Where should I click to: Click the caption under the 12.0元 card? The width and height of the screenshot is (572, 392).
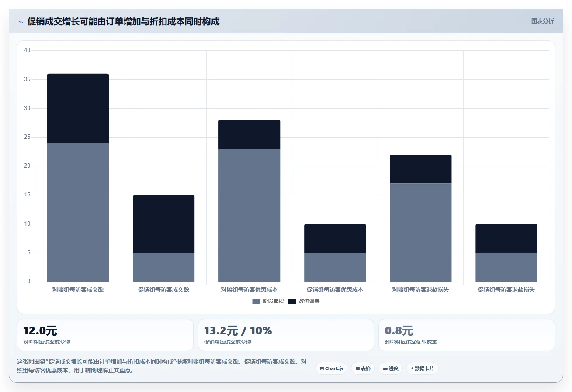pos(47,342)
